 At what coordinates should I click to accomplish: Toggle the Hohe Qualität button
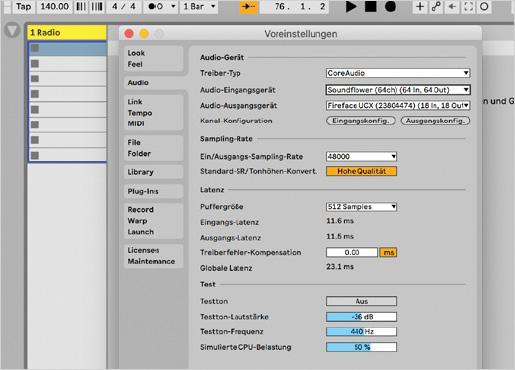coord(361,171)
